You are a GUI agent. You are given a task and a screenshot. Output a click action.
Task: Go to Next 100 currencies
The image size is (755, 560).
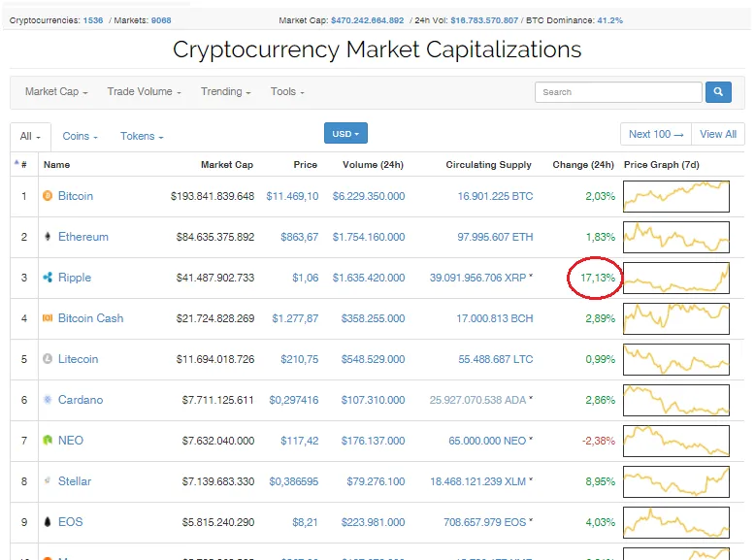click(656, 134)
